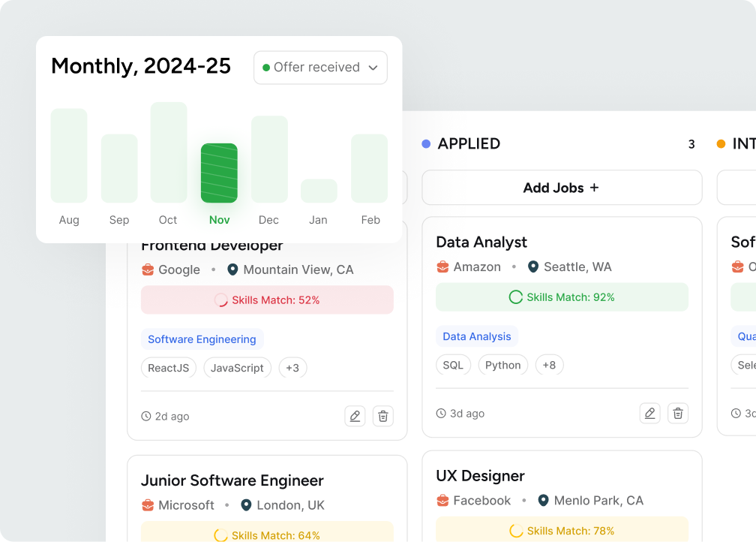Click the Google company name
Screen dimensions: 756x542
pyautogui.click(x=178, y=269)
